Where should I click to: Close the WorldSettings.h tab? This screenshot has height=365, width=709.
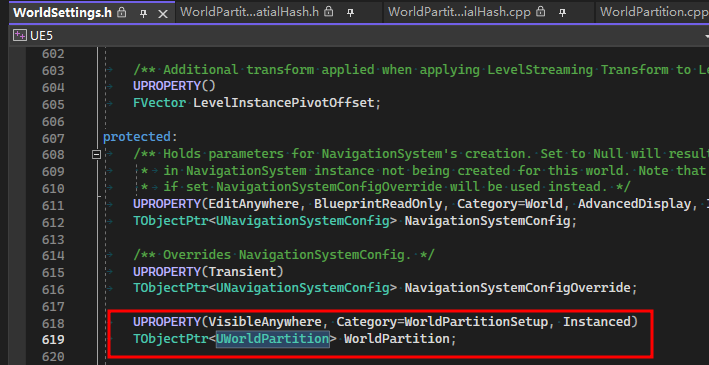click(163, 14)
